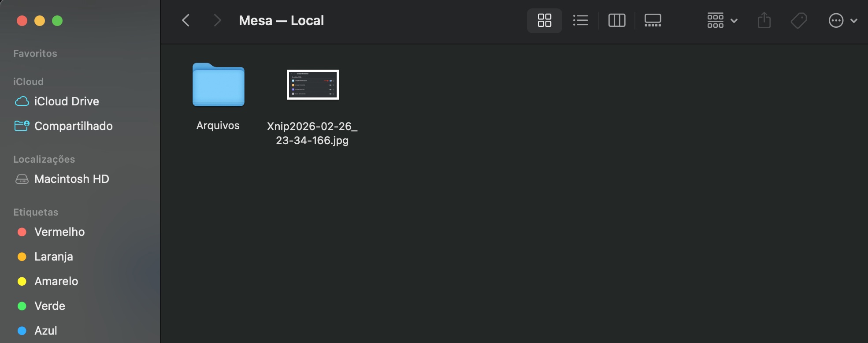This screenshot has width=868, height=343.
Task: Open the ellipsis actions menu
Action: (x=836, y=20)
